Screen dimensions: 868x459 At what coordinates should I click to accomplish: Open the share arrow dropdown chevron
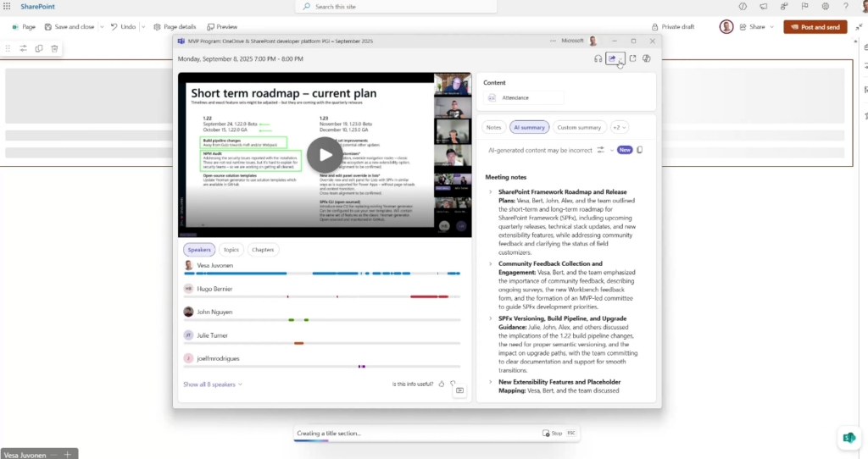click(x=620, y=60)
